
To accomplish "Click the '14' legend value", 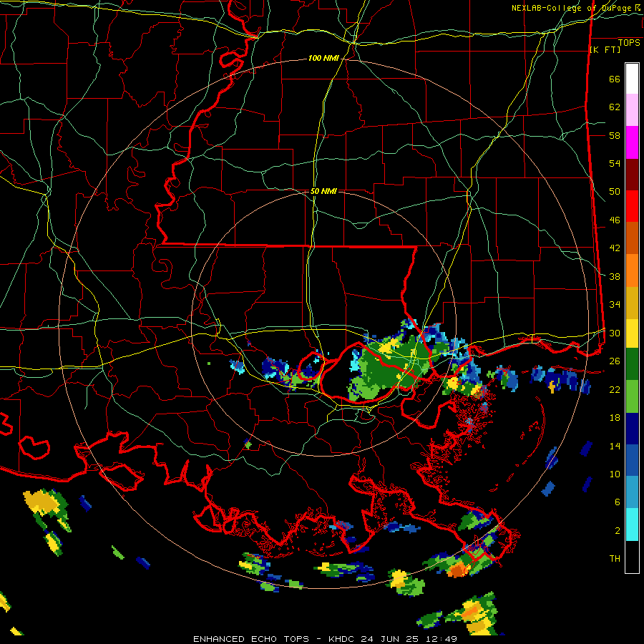I will pos(615,446).
